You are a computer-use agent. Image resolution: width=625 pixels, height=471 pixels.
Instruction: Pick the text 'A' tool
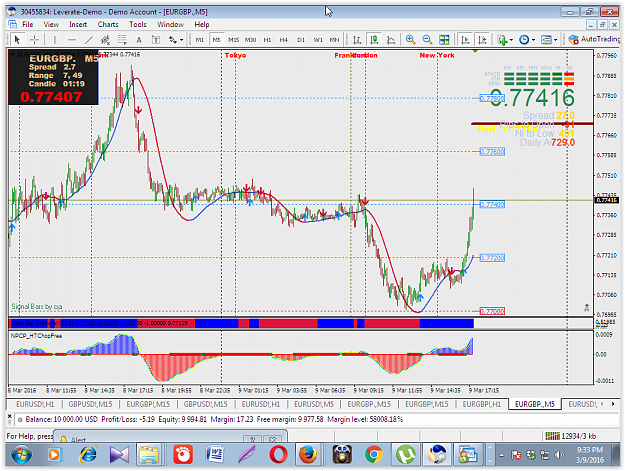tap(139, 39)
